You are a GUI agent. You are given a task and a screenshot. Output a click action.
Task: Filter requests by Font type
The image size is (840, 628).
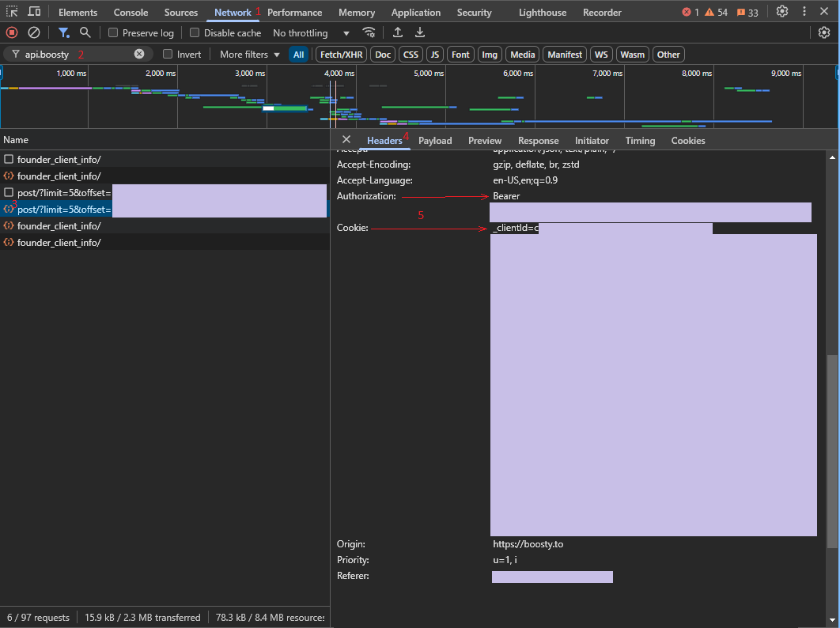(x=460, y=54)
